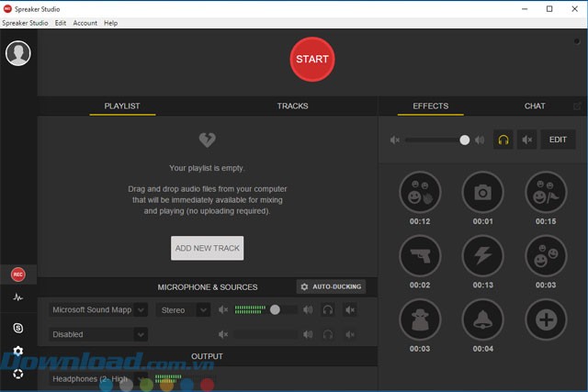Switch to the TRACKS tab
Image resolution: width=588 pixels, height=392 pixels.
tap(292, 106)
